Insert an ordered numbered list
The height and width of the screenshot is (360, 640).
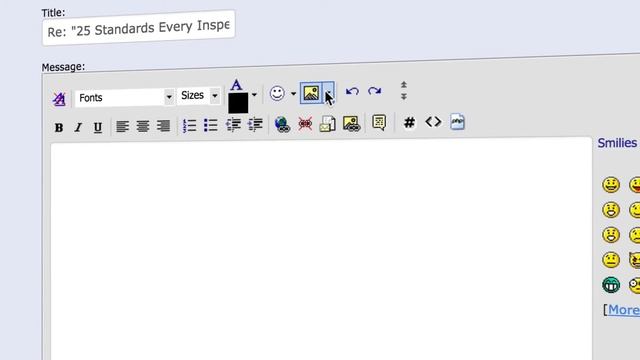190,125
